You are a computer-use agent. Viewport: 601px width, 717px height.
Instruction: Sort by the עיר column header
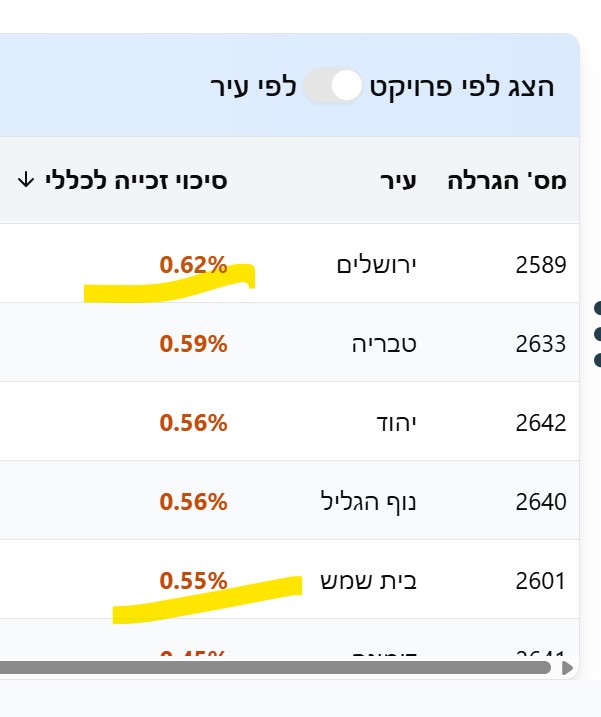click(397, 181)
